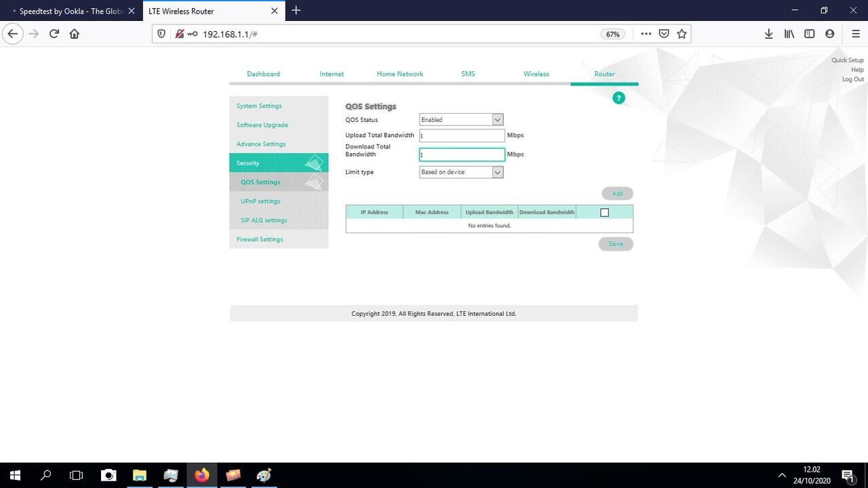Switch to the Speedtest by Ookla tab
The height and width of the screenshot is (488, 868).
click(x=71, y=11)
